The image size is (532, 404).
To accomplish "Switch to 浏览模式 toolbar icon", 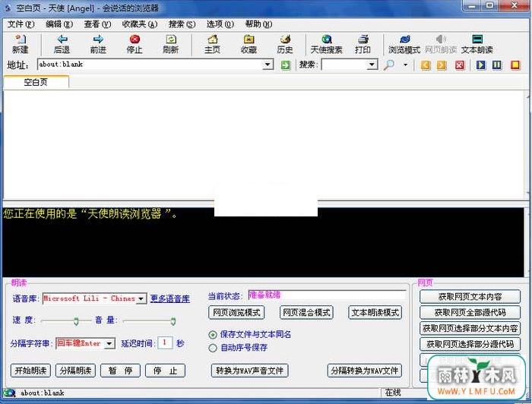I will [x=404, y=44].
